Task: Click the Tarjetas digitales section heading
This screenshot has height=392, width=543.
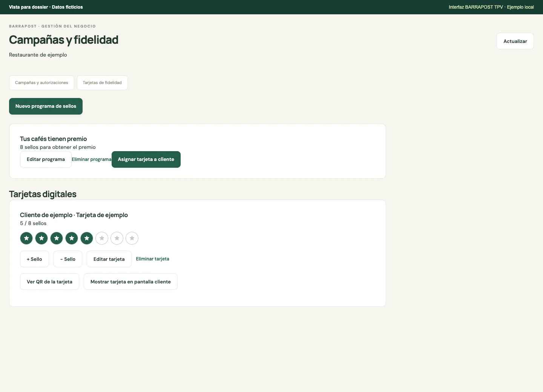Action: (x=43, y=194)
